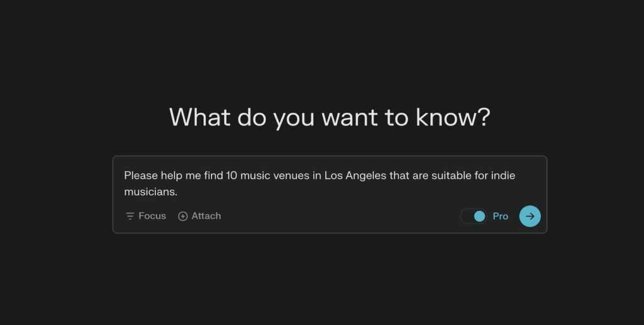The width and height of the screenshot is (644, 325).
Task: Click the Focus filter lines icon
Action: coord(130,216)
